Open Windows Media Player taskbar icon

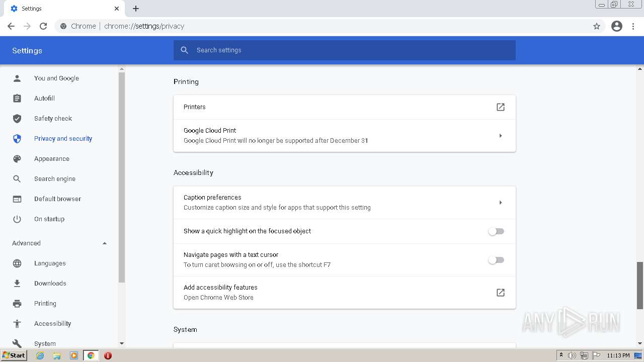coord(74,355)
